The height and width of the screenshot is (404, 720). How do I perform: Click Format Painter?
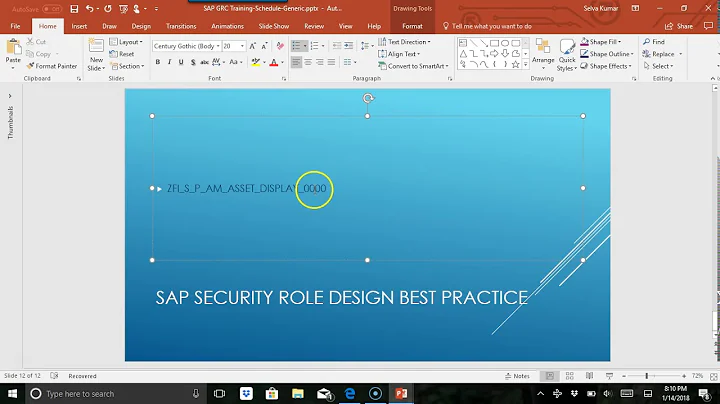pos(52,66)
